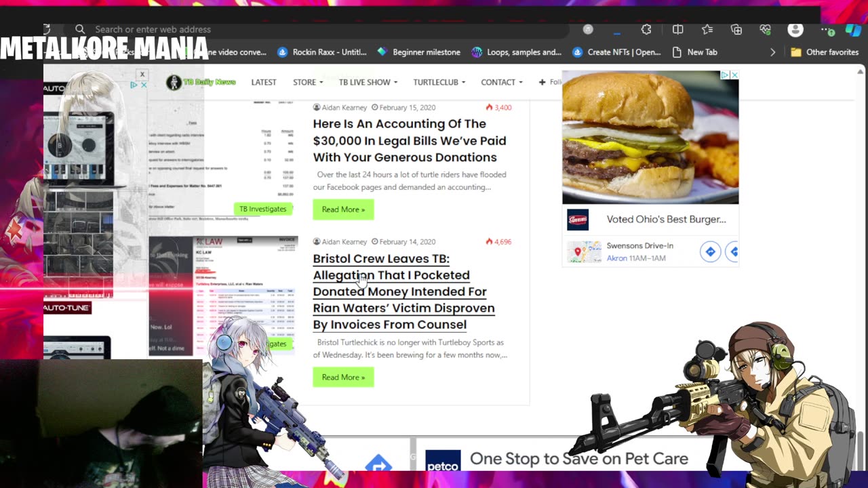Click the Petco logo in bottom ad
Image resolution: width=868 pixels, height=488 pixels.
coord(443,461)
